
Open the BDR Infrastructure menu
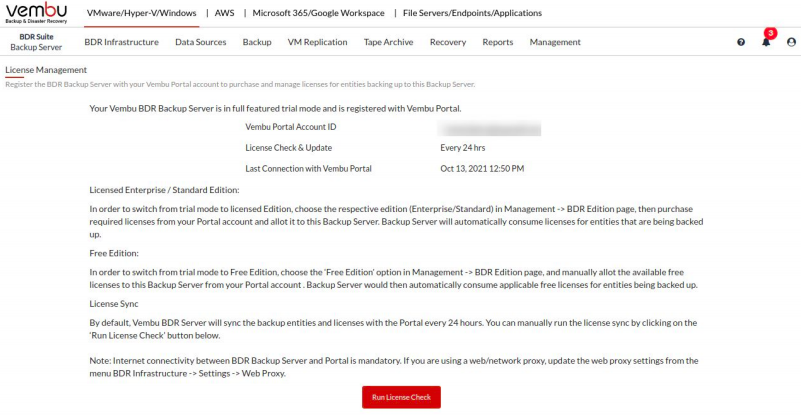[122, 42]
